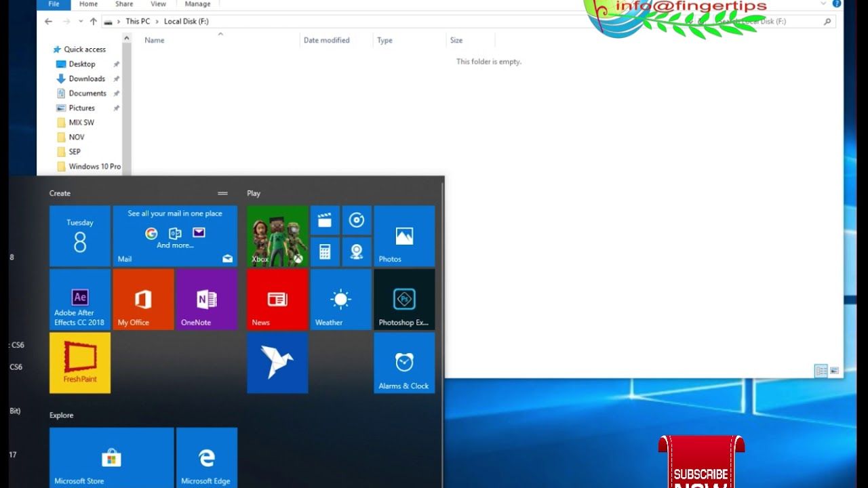Open the Mail tile

[x=175, y=236]
